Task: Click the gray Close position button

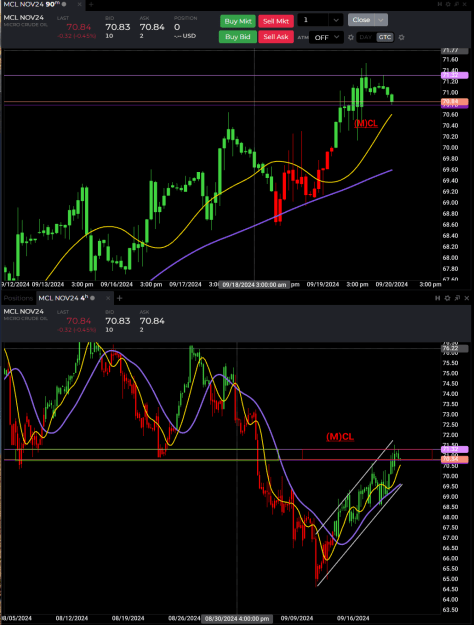Action: pos(361,20)
